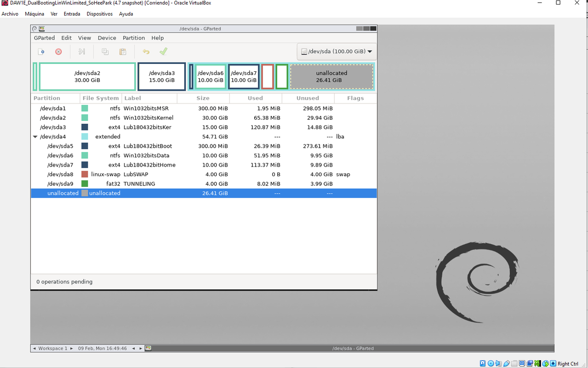Select the /dev/sda2 row in partition list

[x=204, y=118]
